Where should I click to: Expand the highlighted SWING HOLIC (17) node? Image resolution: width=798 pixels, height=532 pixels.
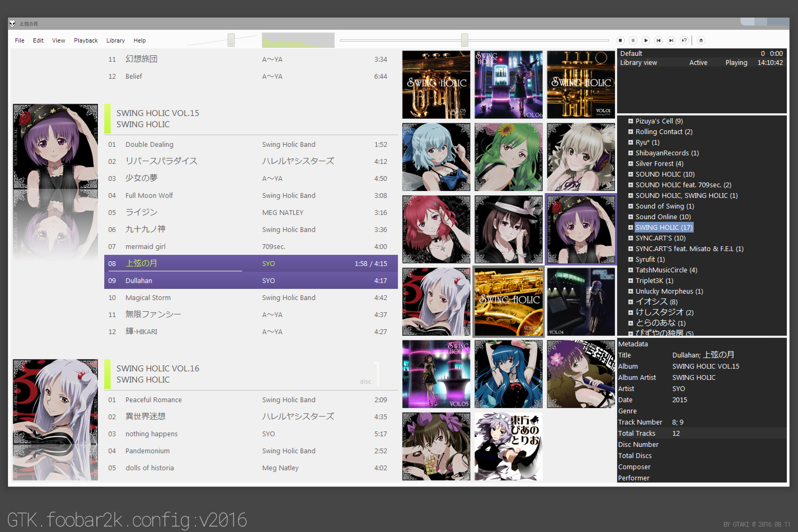[x=630, y=228]
